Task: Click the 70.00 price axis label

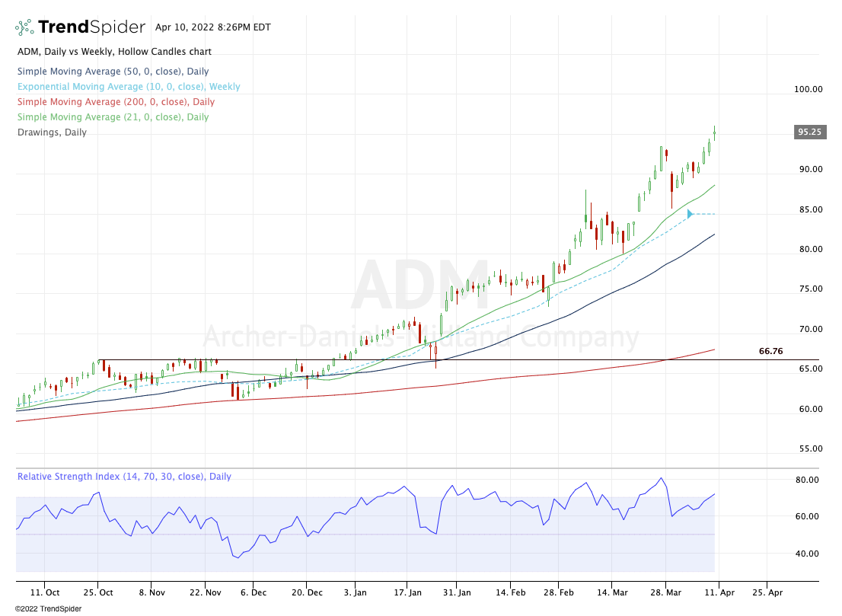Action: point(810,329)
